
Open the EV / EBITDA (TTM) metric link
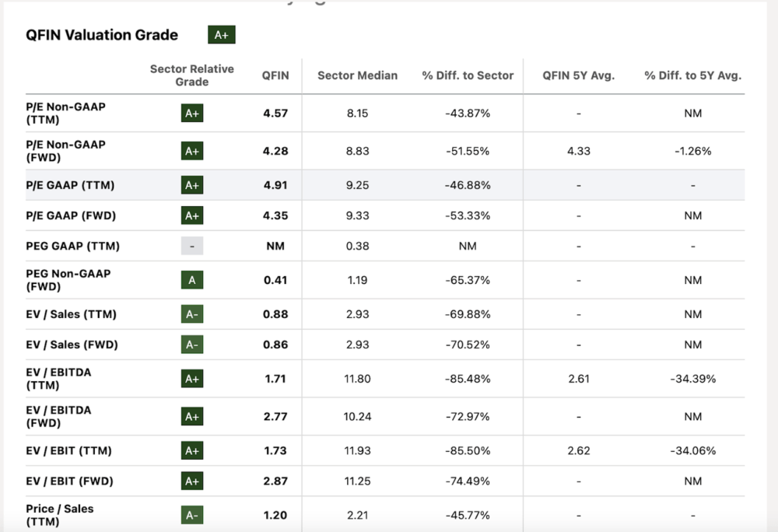[x=58, y=379]
